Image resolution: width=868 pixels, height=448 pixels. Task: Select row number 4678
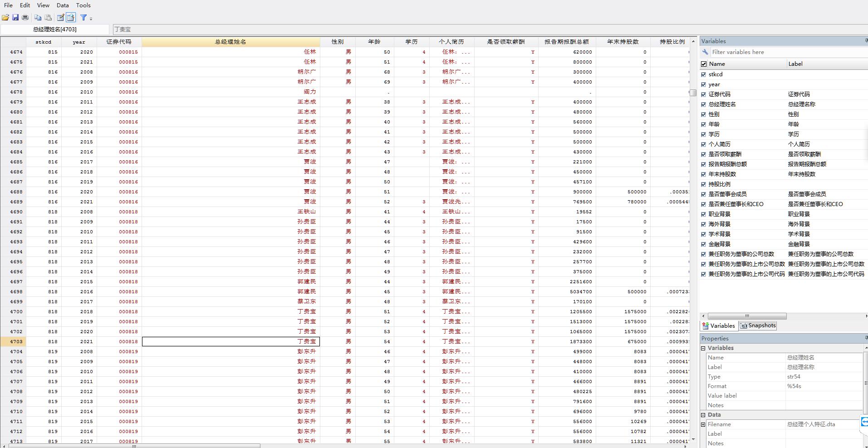point(13,92)
